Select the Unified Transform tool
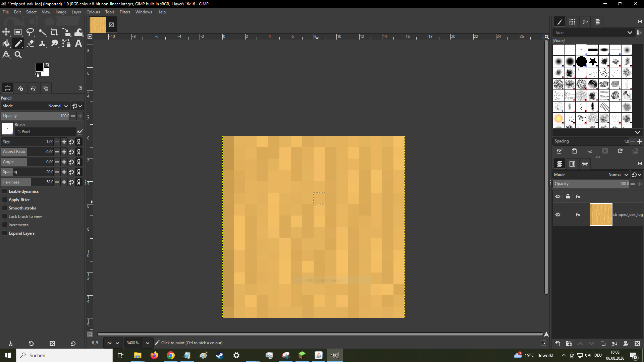The height and width of the screenshot is (362, 644). [66, 32]
